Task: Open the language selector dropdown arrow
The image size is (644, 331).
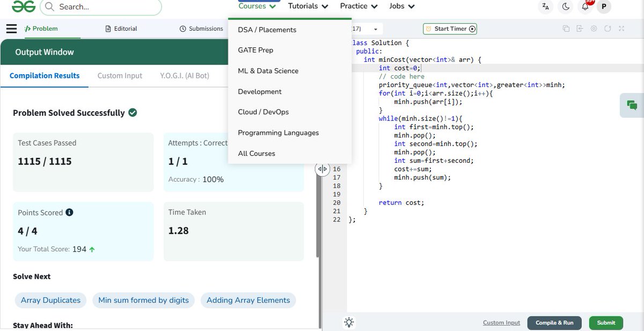Action: click(375, 30)
